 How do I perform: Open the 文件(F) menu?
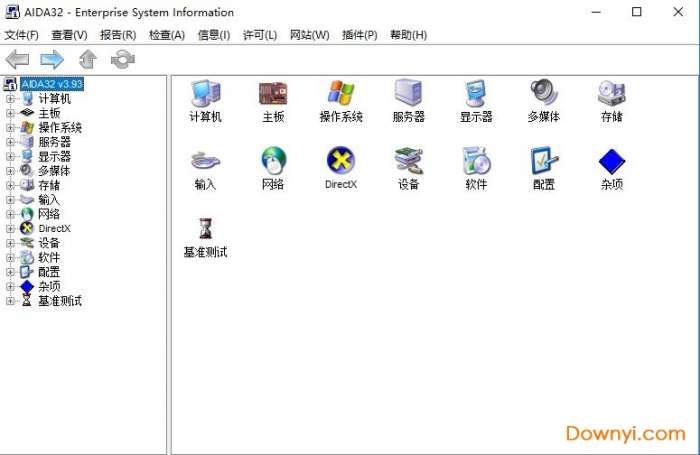21,35
